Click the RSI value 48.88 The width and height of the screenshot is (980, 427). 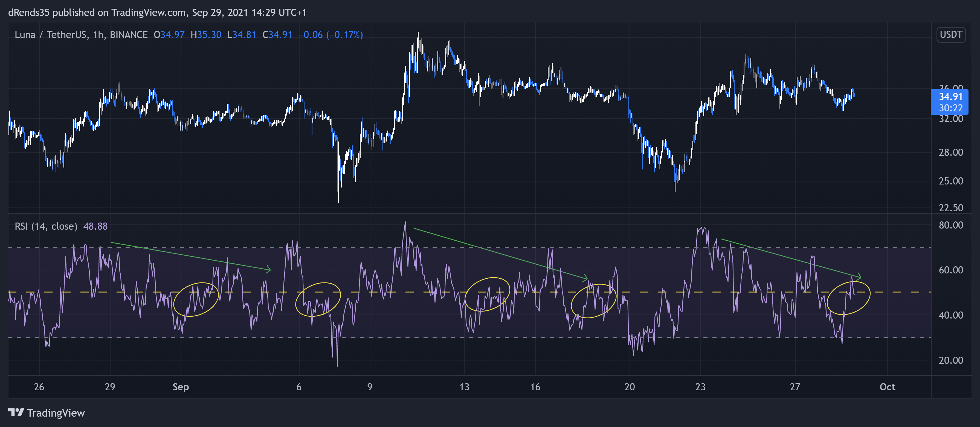coord(95,226)
